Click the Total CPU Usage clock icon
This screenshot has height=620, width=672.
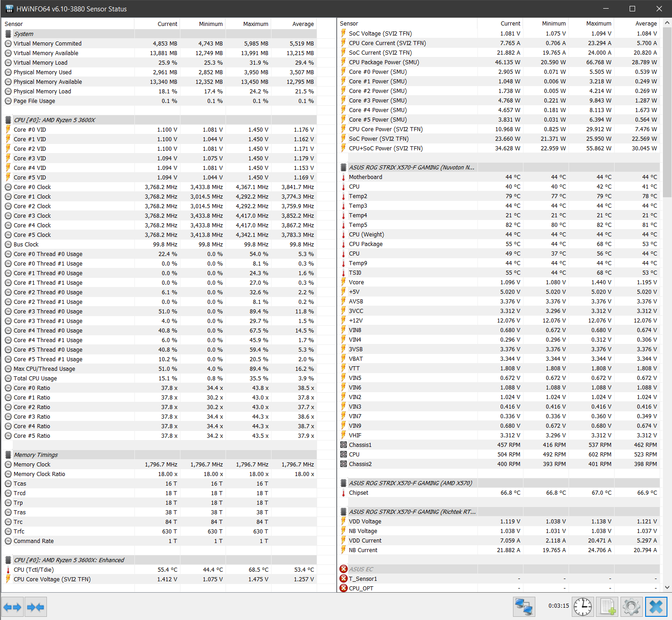[x=8, y=378]
